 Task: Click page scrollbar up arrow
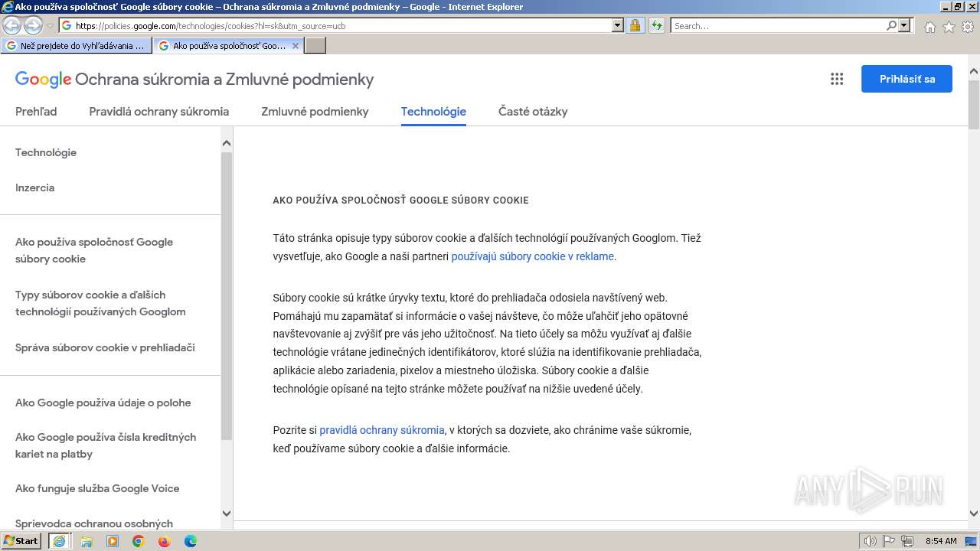[x=974, y=72]
